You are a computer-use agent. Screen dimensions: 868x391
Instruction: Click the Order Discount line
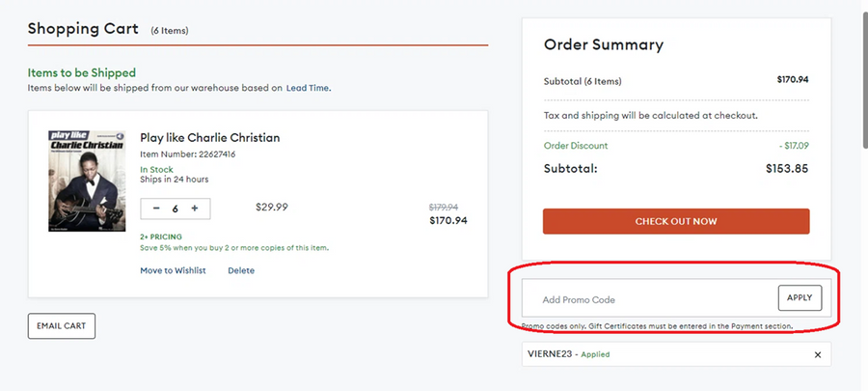pyautogui.click(x=576, y=146)
